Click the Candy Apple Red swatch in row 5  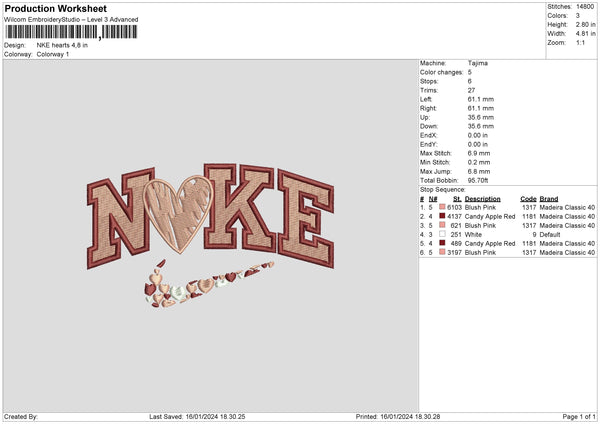click(x=442, y=243)
